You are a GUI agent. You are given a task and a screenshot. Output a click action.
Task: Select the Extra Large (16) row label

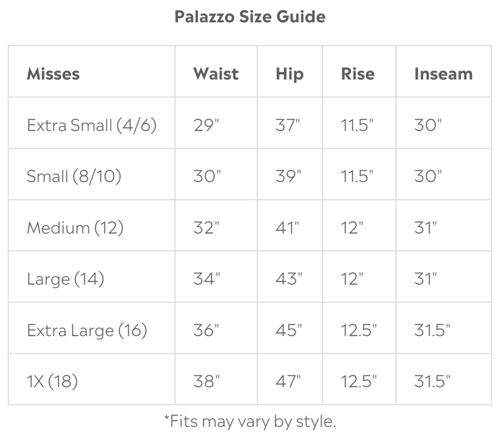pyautogui.click(x=87, y=330)
